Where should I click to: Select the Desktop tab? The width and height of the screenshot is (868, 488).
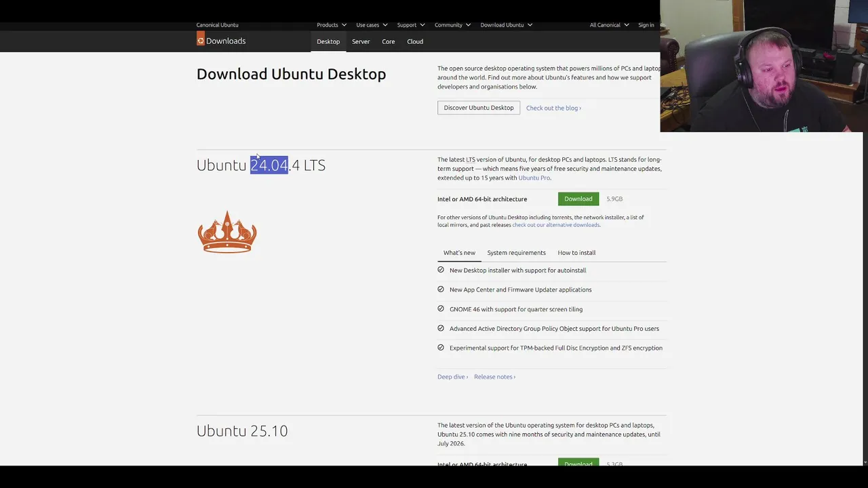click(x=328, y=41)
